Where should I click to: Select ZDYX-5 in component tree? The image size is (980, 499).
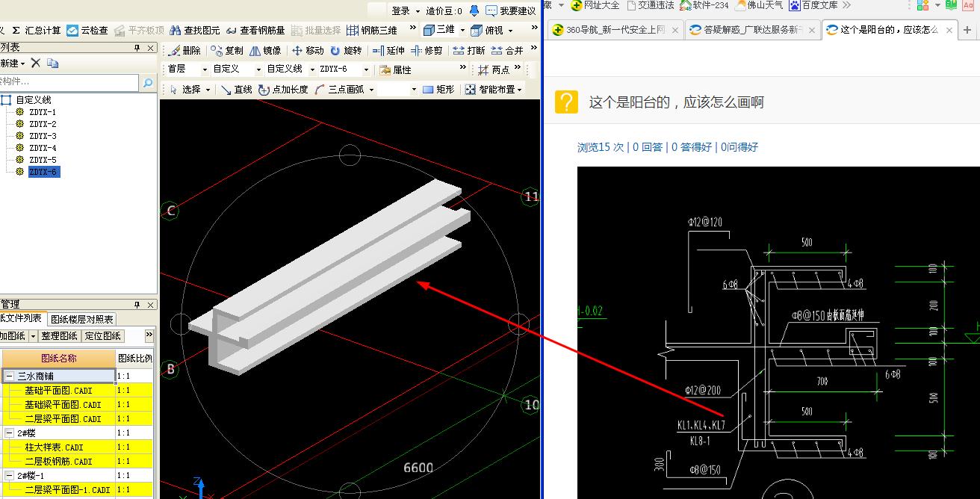pos(43,160)
